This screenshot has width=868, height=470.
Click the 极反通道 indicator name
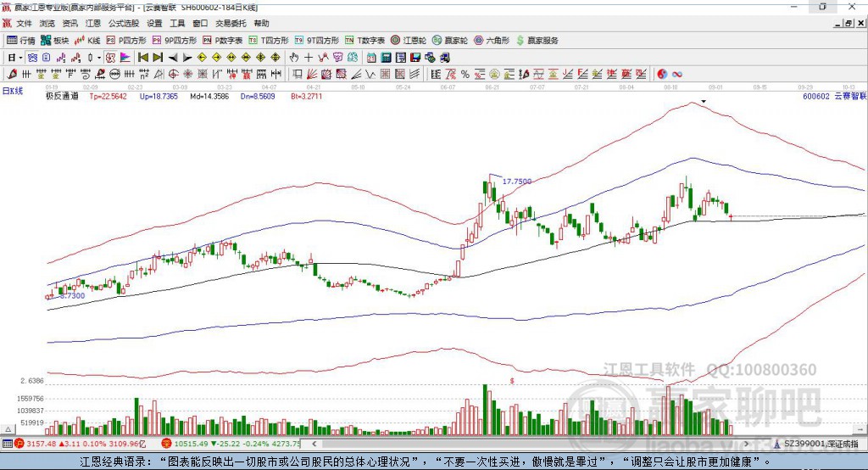point(62,96)
